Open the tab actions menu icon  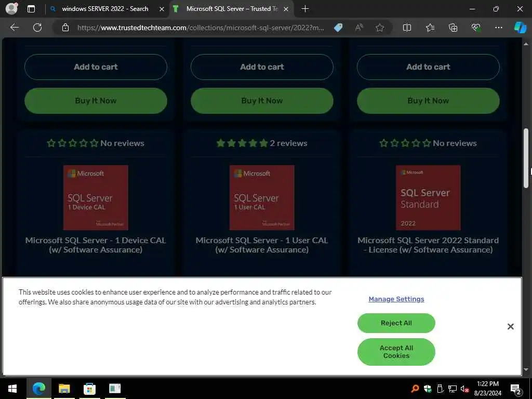(x=31, y=9)
